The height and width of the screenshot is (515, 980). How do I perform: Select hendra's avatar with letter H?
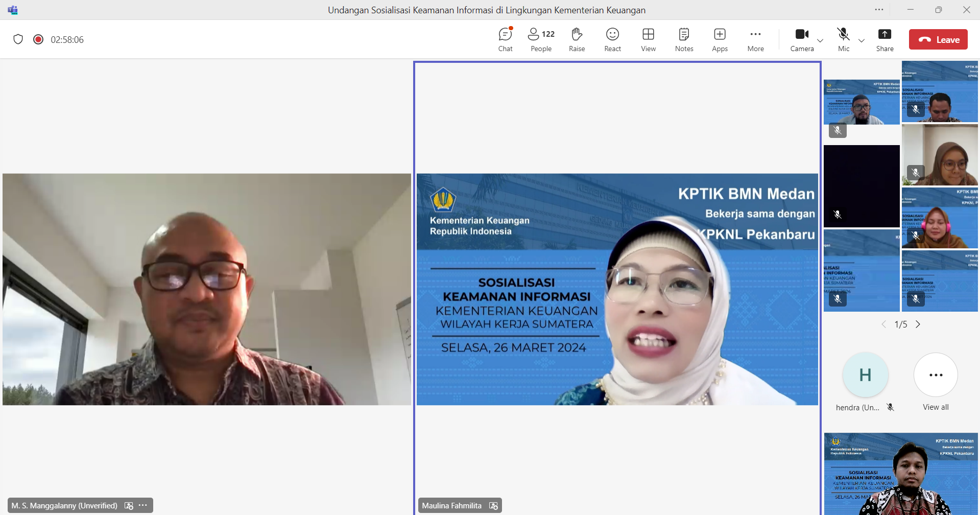(x=865, y=375)
